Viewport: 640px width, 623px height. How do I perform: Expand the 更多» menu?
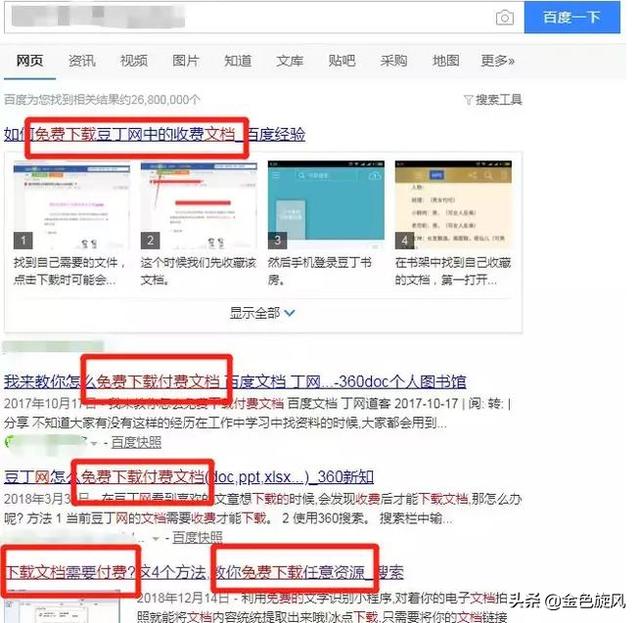tap(497, 61)
